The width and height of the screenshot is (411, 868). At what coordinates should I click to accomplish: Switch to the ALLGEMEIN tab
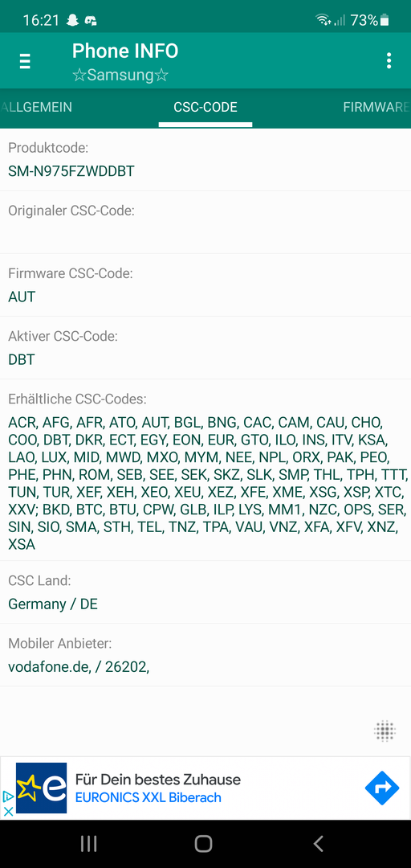point(36,108)
